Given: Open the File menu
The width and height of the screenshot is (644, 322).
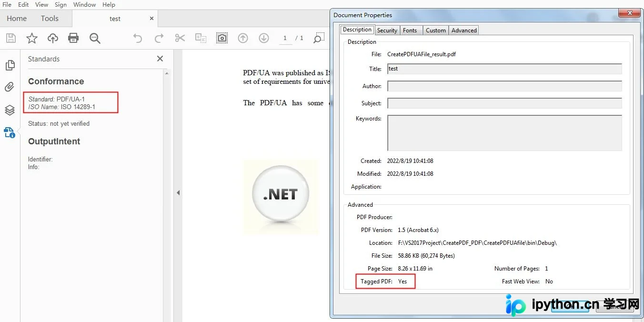Looking at the screenshot, I should [7, 4].
